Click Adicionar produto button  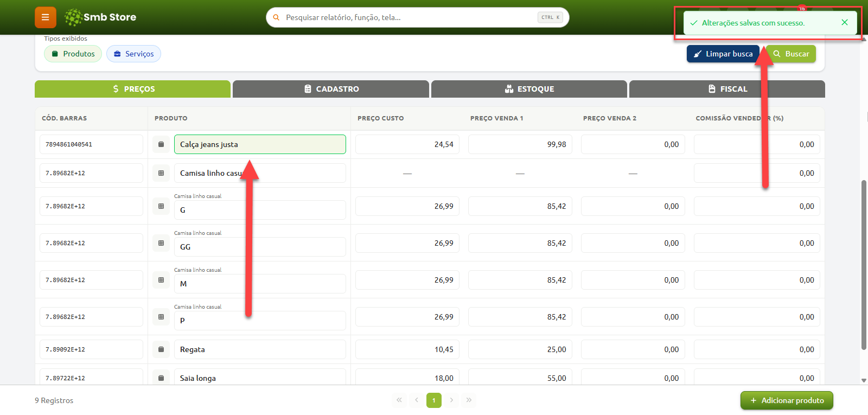tap(787, 400)
